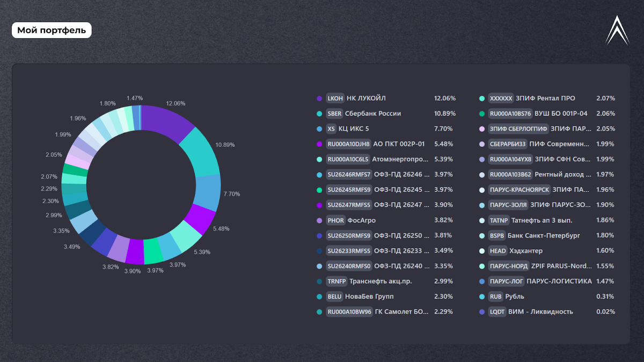Screen dimensions: 644x362
Task: Click the RU000A104YX8 ticker badge
Action: pos(510,159)
